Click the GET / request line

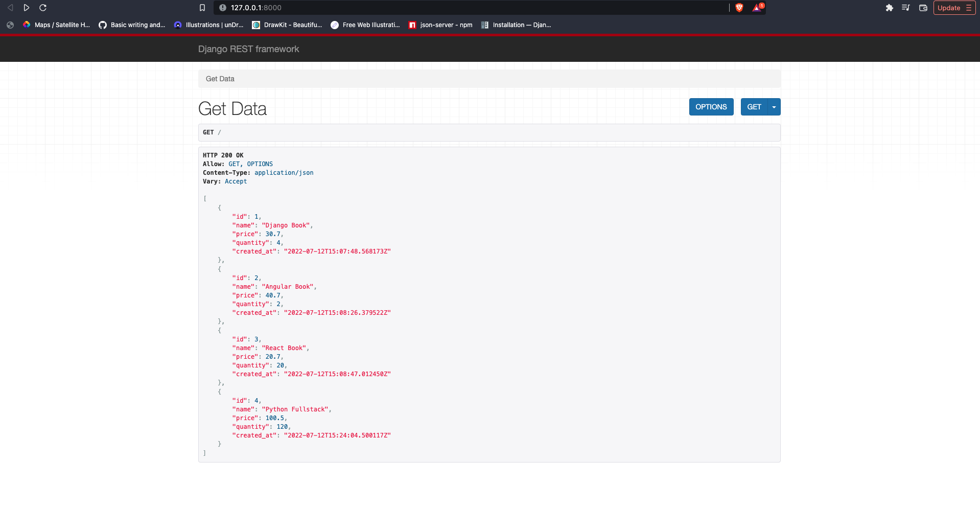[x=489, y=132]
